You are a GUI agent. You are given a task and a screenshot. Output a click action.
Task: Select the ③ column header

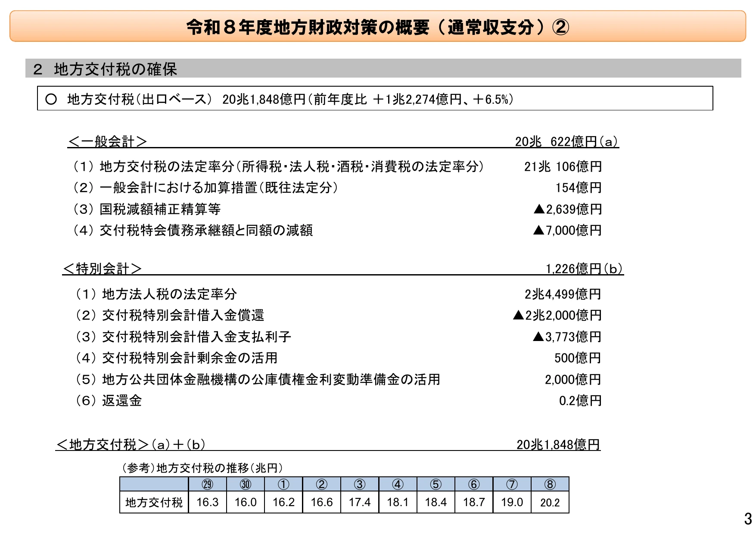(x=360, y=484)
